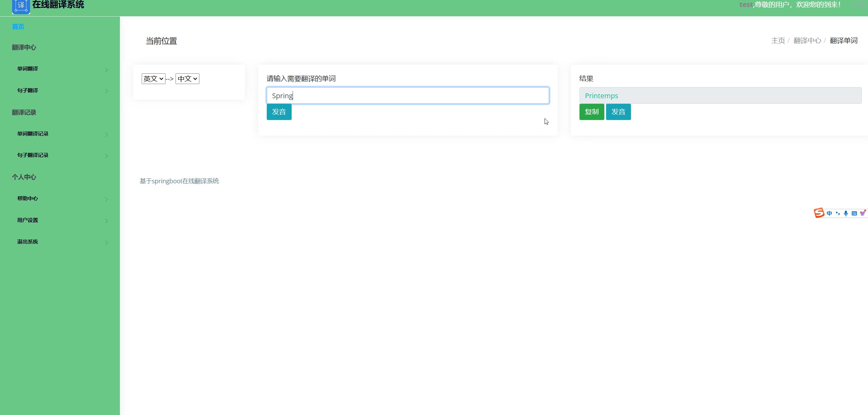Expand the 句子翻译记录 chevron arrow
Viewport: 868px width, 415px height.
106,156
